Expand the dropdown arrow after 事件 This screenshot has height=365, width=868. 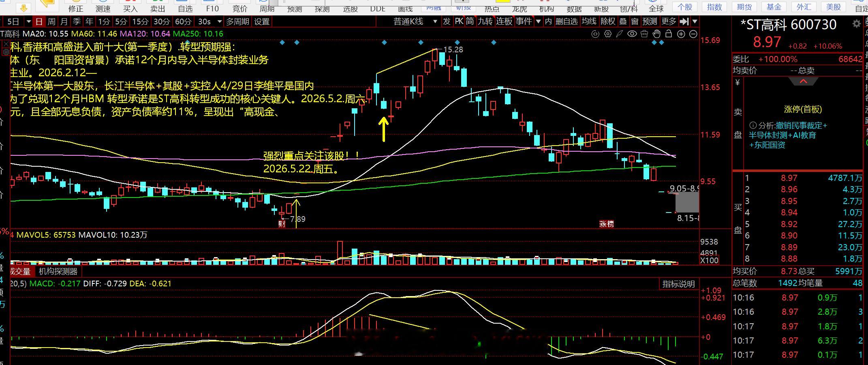pyautogui.click(x=538, y=21)
